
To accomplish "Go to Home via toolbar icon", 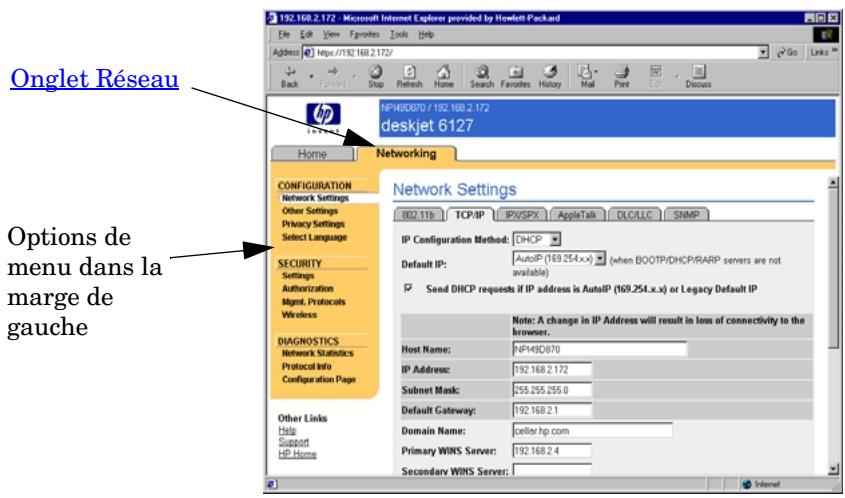I will (x=444, y=77).
